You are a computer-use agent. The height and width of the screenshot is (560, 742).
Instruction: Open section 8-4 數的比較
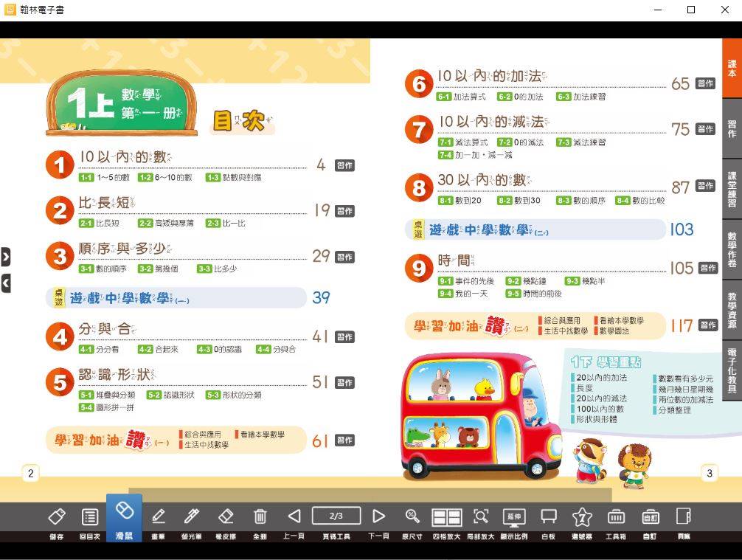pyautogui.click(x=640, y=201)
